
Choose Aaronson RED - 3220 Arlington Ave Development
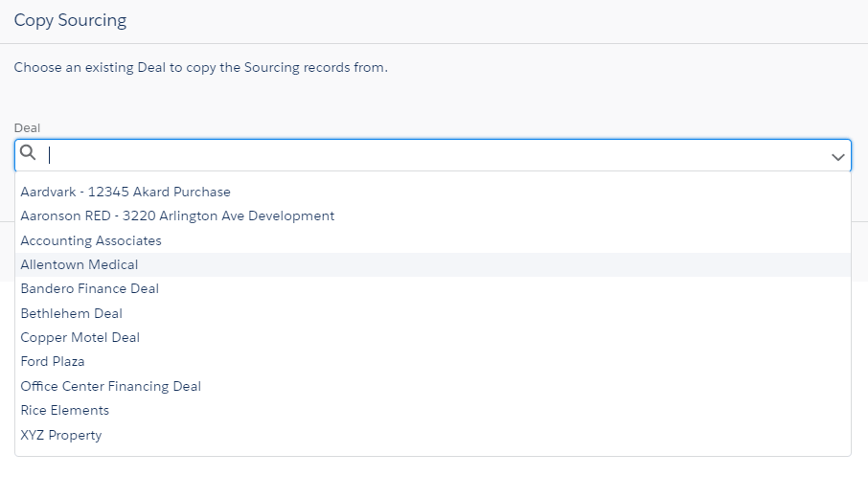[x=432, y=216]
